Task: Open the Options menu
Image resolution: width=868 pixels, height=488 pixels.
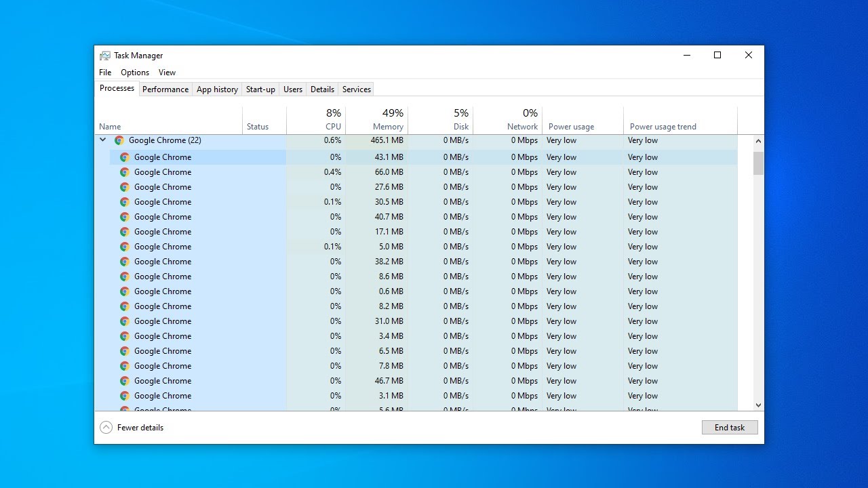Action: tap(135, 73)
